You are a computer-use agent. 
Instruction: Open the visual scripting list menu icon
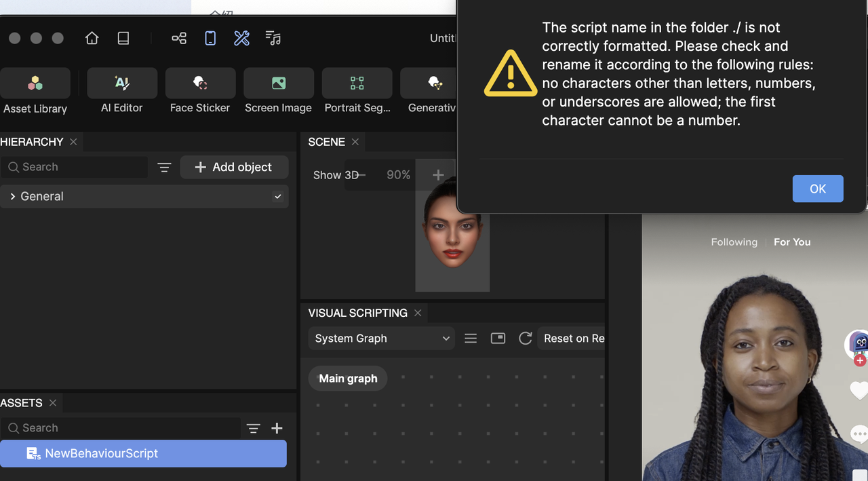tap(471, 339)
